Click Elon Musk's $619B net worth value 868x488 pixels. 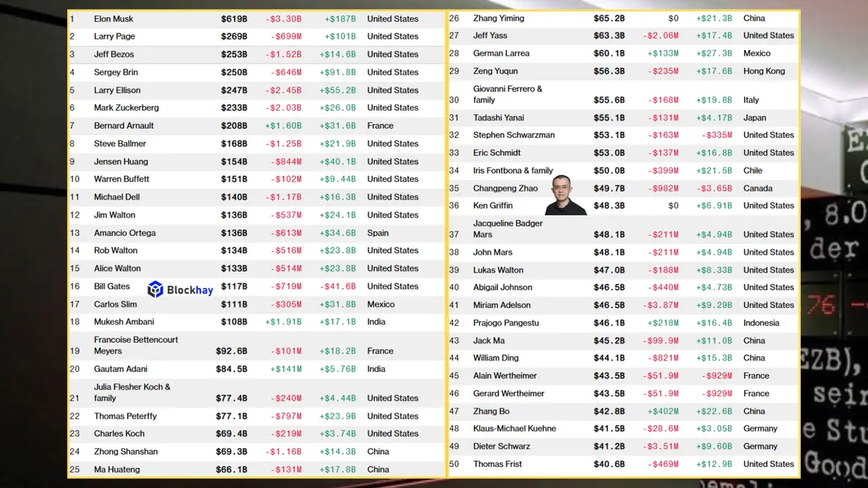(x=234, y=19)
